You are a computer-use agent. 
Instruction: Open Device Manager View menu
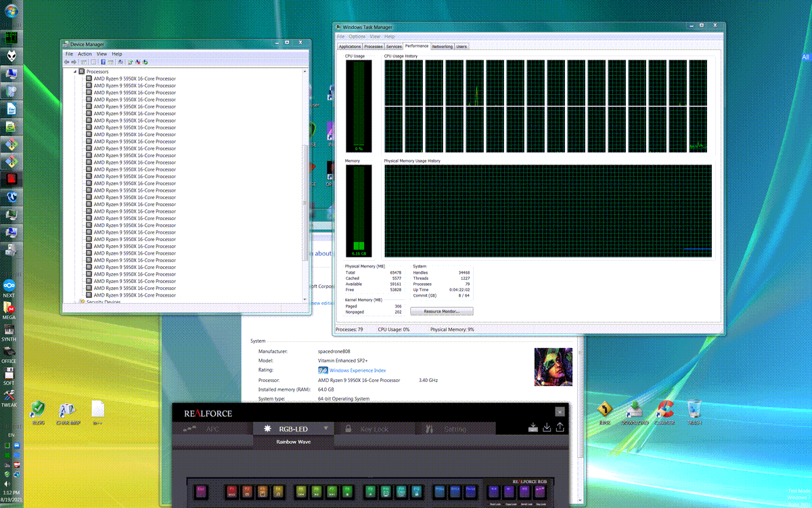tap(101, 54)
